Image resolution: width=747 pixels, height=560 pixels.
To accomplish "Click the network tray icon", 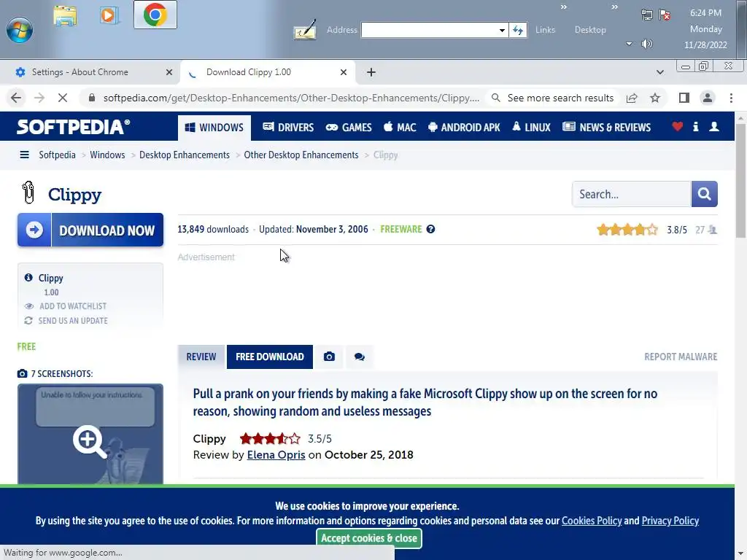I will pyautogui.click(x=646, y=15).
